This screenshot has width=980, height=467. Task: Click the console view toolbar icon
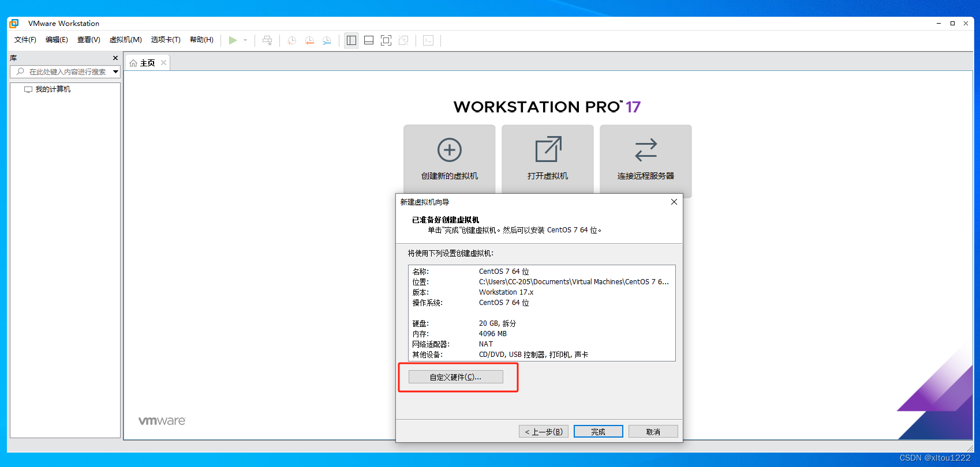[x=428, y=40]
